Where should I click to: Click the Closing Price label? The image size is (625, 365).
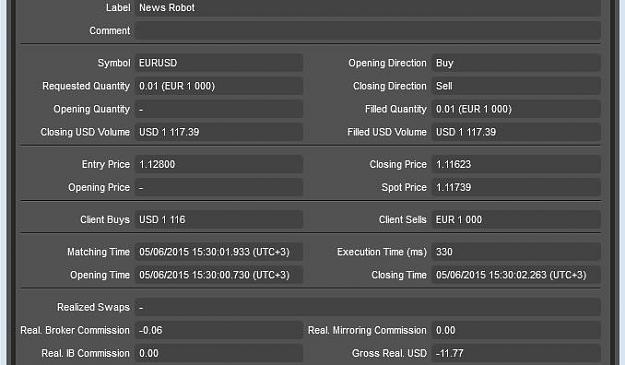point(398,164)
